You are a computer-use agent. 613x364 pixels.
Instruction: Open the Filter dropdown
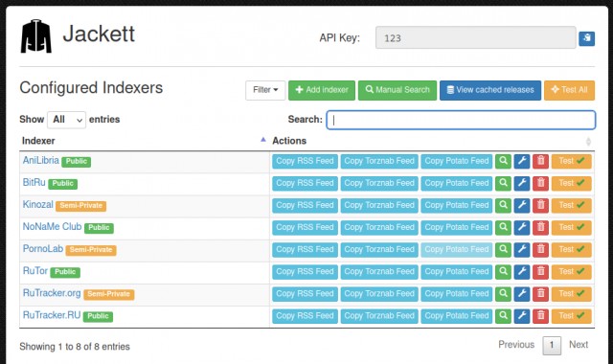(x=265, y=90)
